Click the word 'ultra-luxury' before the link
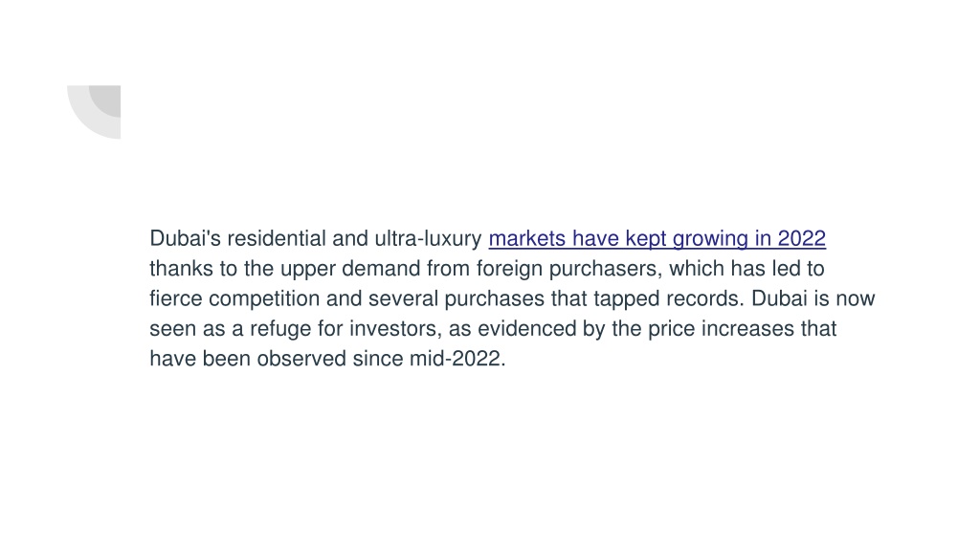The width and height of the screenshot is (980, 551). pos(428,238)
